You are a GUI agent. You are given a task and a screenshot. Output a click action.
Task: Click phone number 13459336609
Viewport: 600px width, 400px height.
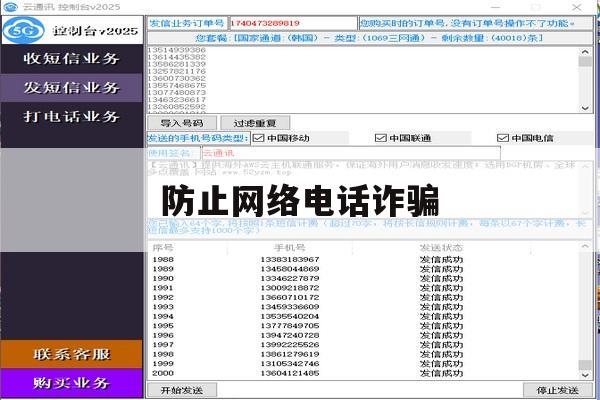click(290, 307)
